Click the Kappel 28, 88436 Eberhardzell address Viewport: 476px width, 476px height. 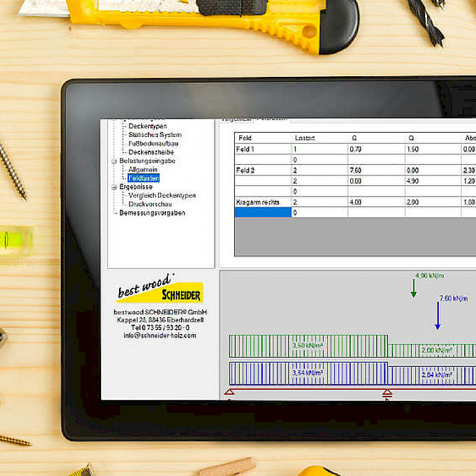pyautogui.click(x=161, y=320)
